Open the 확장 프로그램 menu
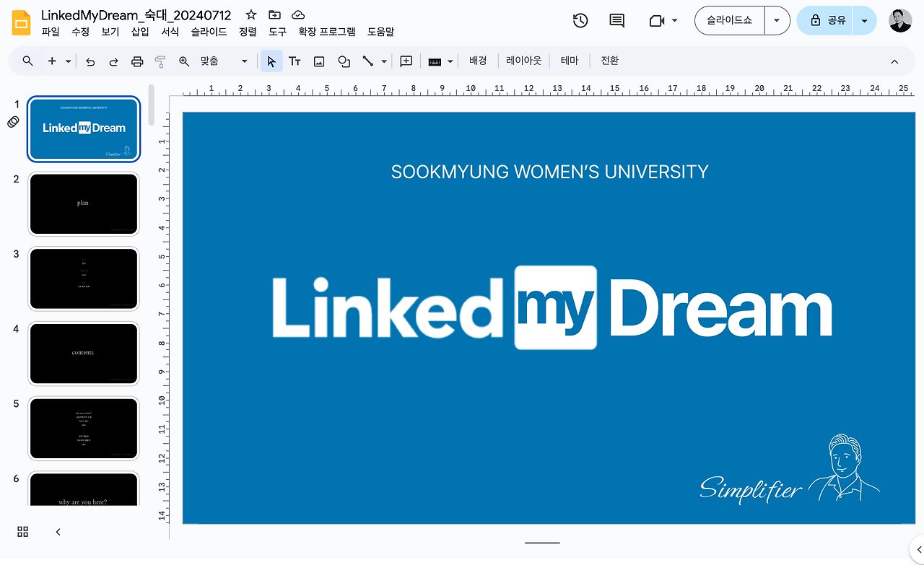 pyautogui.click(x=326, y=32)
